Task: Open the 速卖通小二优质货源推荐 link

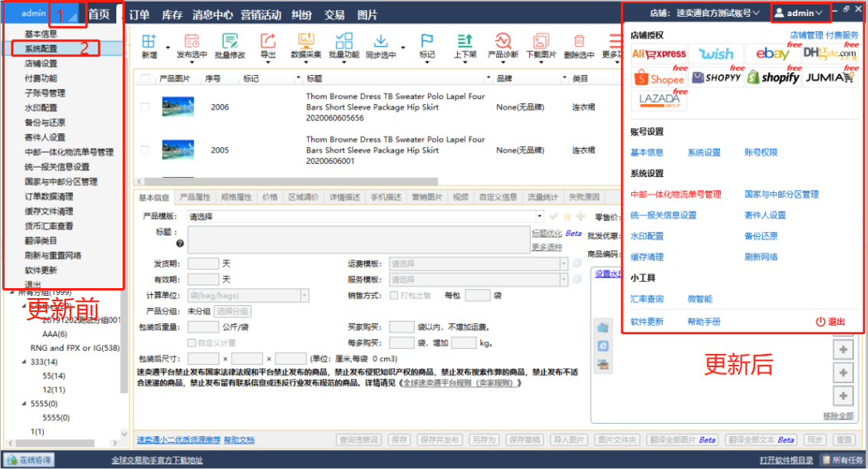Action: tap(179, 440)
